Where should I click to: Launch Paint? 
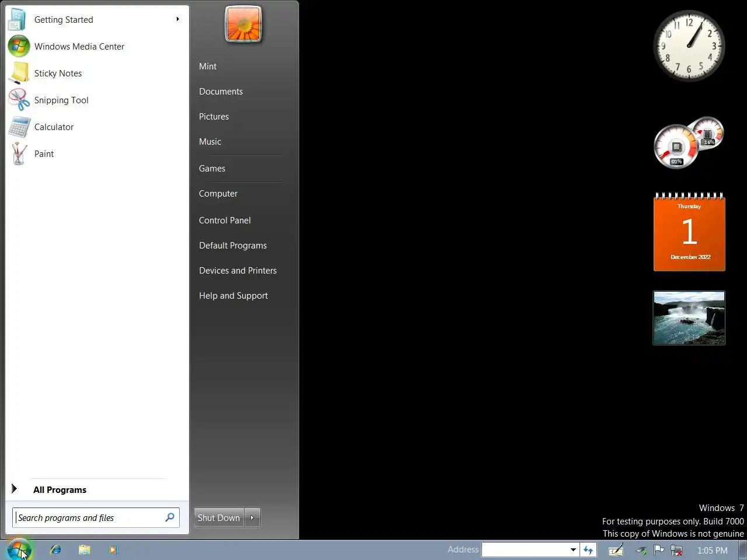click(x=97, y=154)
